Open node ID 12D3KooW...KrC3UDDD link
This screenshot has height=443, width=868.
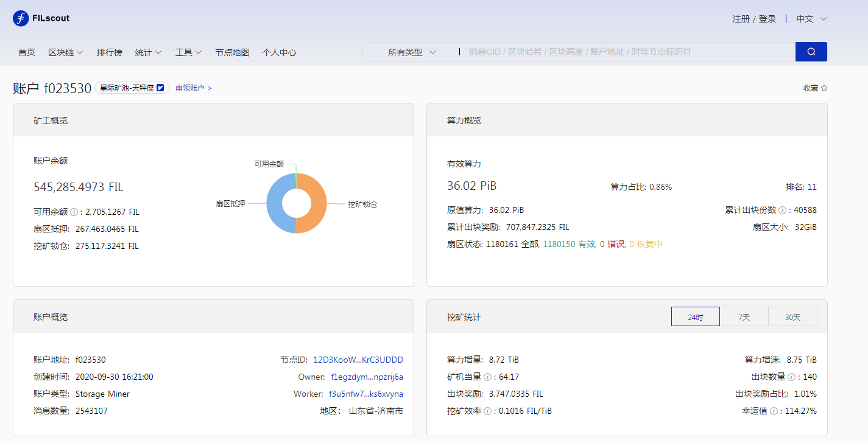coord(358,360)
